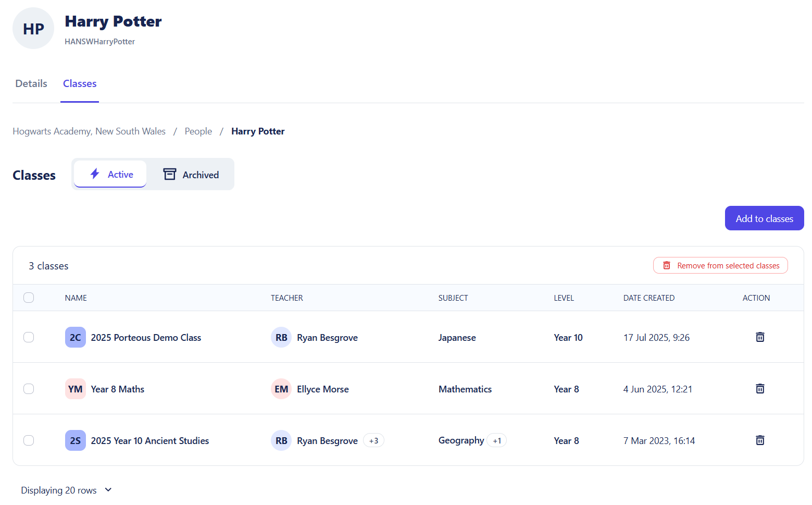Click the 3 classes count label
Viewport: 812px width, 505px height.
[48, 266]
